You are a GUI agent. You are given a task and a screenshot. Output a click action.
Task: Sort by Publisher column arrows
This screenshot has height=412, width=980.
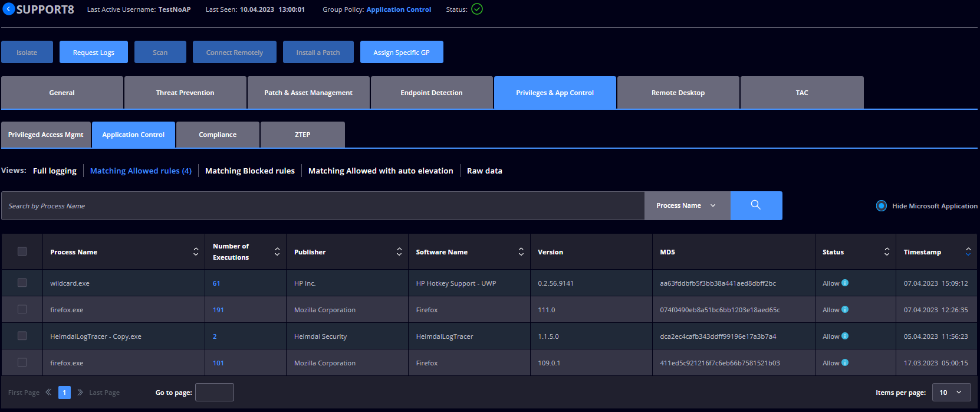click(x=399, y=251)
